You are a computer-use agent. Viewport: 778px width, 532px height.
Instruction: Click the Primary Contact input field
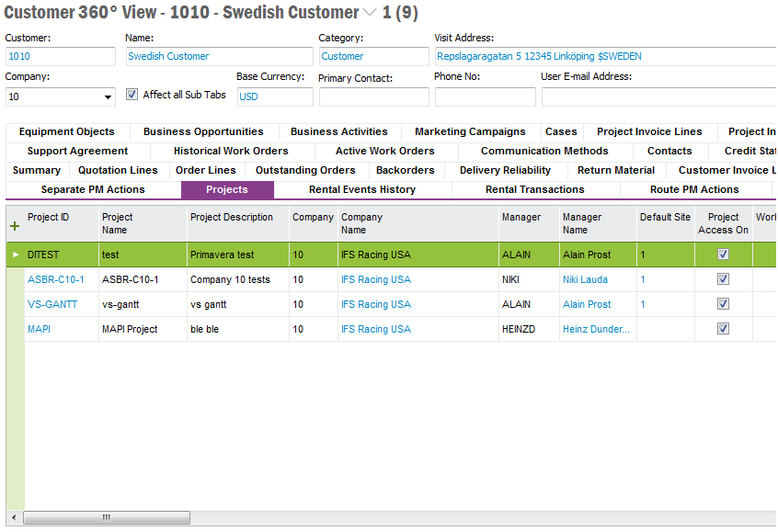tap(373, 97)
